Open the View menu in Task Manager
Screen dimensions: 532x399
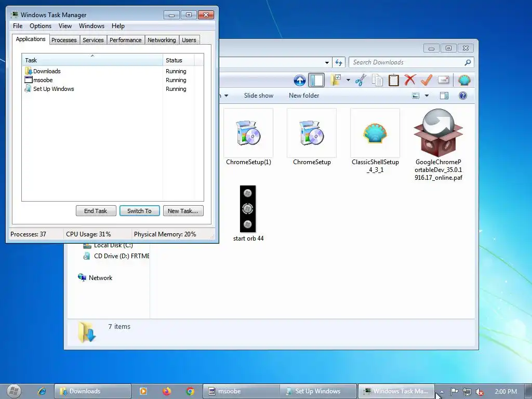(x=65, y=26)
